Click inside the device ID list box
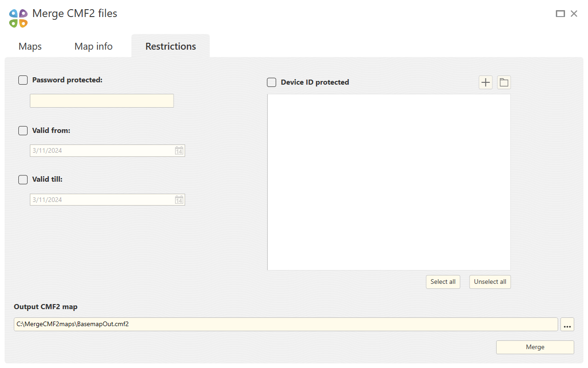 tap(389, 182)
